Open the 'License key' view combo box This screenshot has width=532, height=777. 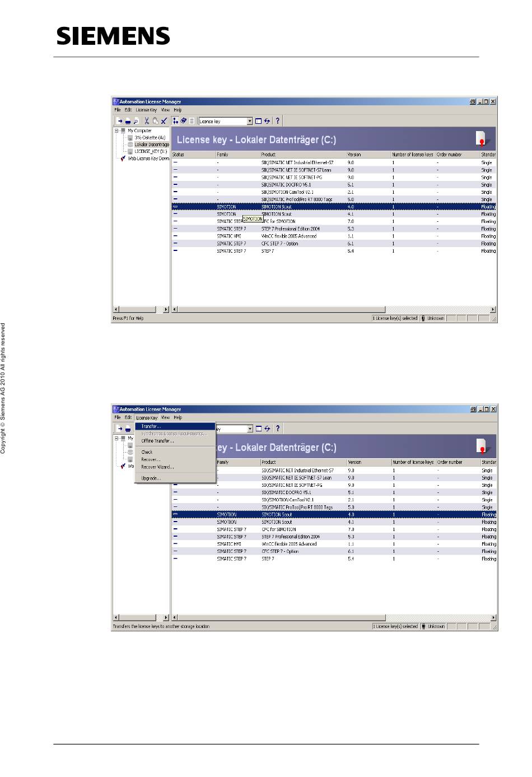tap(226, 121)
